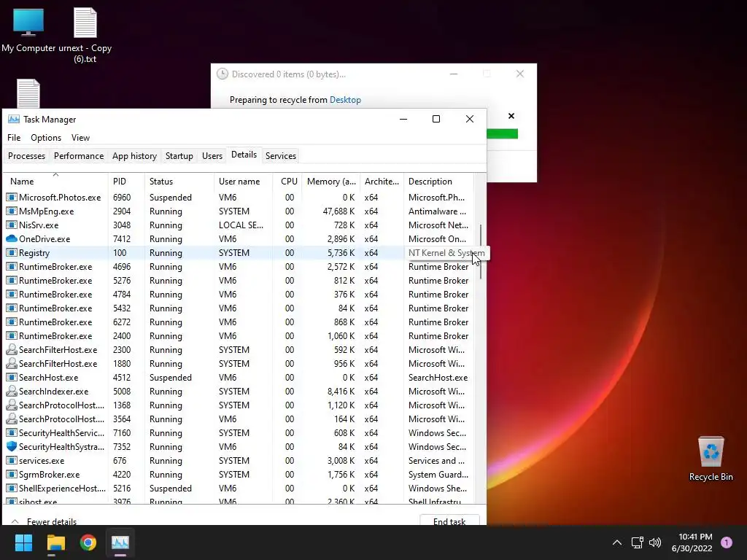This screenshot has width=747, height=560.
Task: Click the SgrmBroker.exe process icon
Action: pyautogui.click(x=12, y=475)
